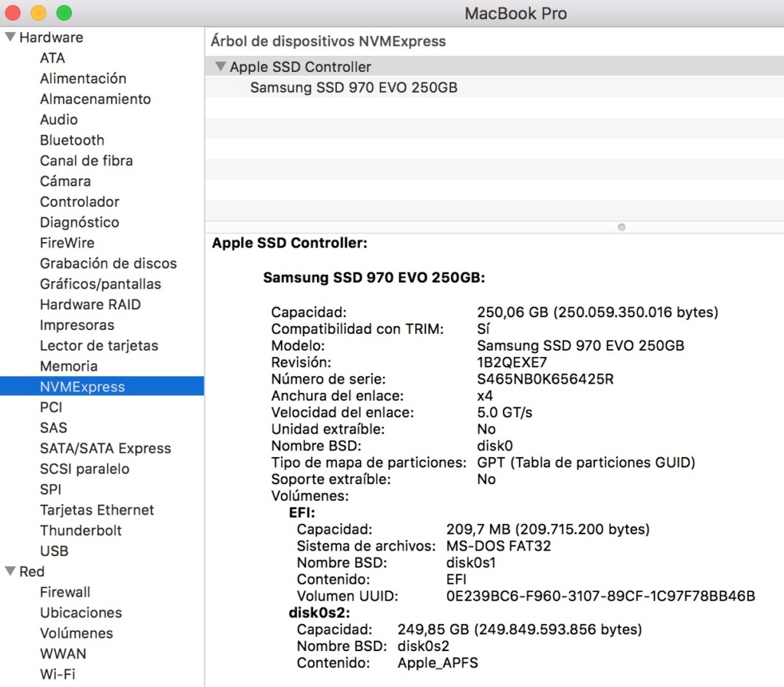Open the Controlador section
This screenshot has width=784, height=687.
(80, 201)
